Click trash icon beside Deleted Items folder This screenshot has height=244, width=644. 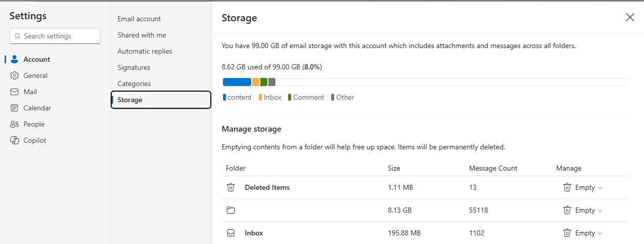tap(231, 187)
